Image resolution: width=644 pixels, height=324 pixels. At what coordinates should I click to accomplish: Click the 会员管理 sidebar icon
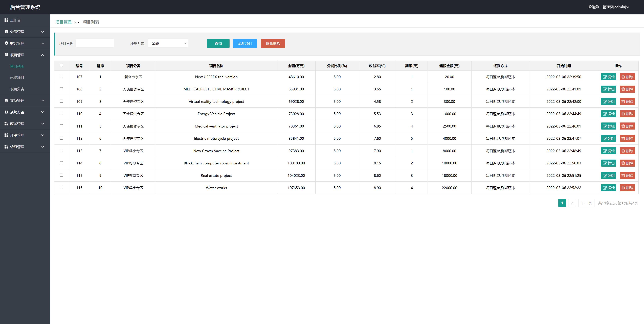[6, 32]
